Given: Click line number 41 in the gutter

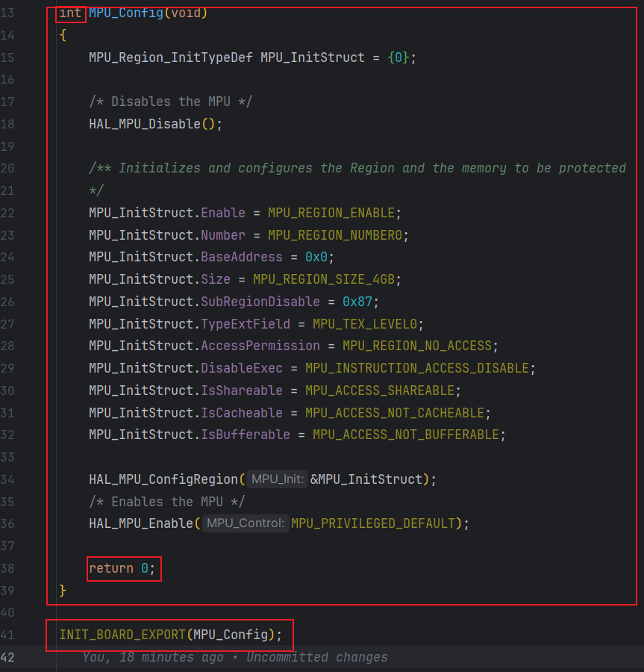Looking at the screenshot, I should (x=7, y=635).
